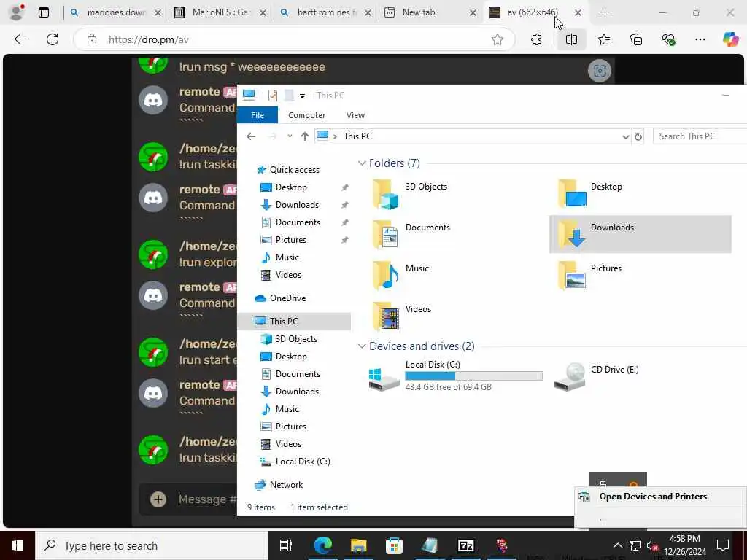Switch to the 'mariones down' search tab
Image resolution: width=747 pixels, height=560 pixels.
click(116, 13)
